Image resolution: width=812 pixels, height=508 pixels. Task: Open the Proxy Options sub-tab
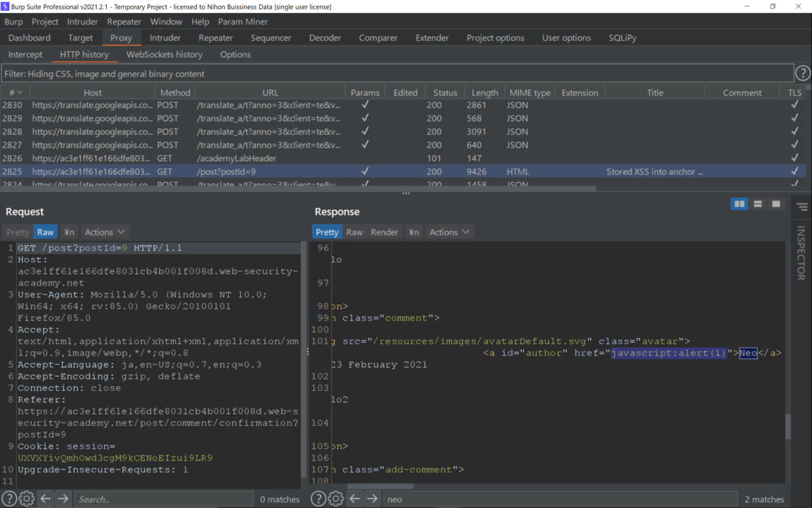pyautogui.click(x=235, y=54)
